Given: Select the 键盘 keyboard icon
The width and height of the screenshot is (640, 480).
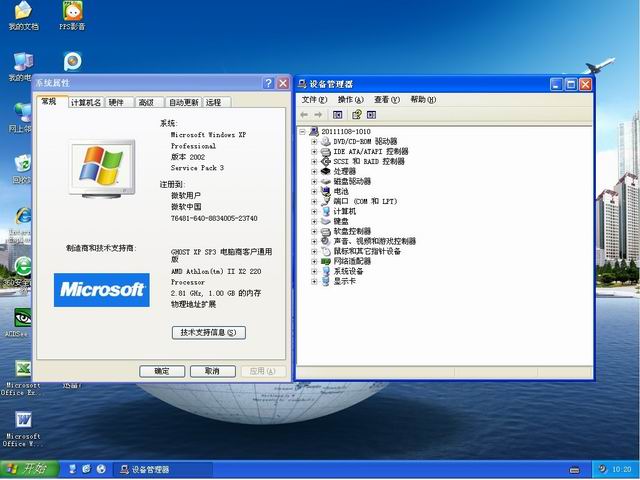Looking at the screenshot, I should pyautogui.click(x=325, y=222).
